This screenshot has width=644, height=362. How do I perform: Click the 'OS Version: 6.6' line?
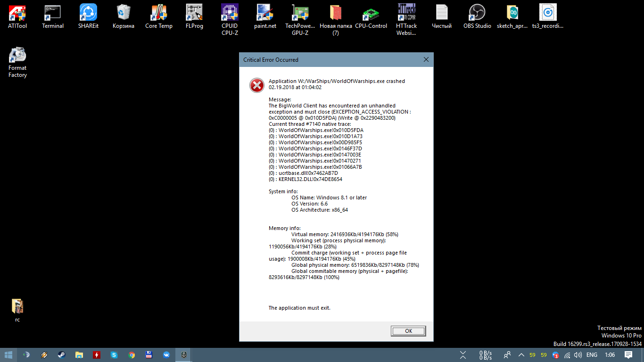(x=309, y=204)
